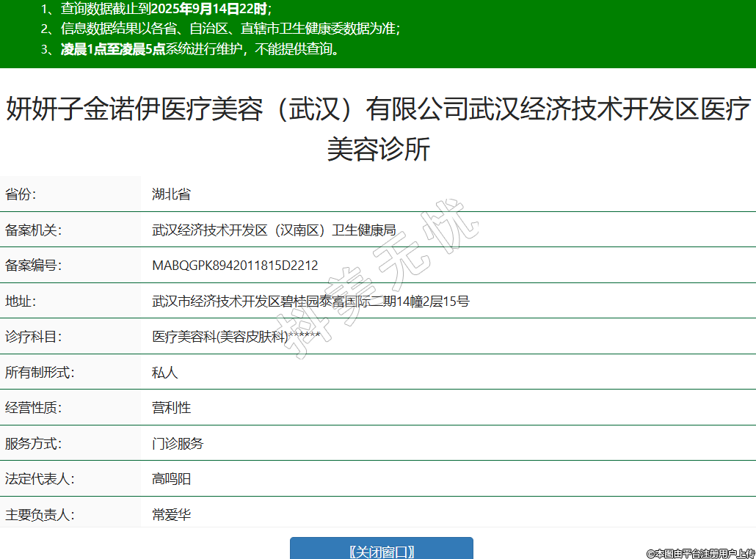The image size is (756, 559).
Task: Click the clinic name heading at top
Action: pos(378,128)
